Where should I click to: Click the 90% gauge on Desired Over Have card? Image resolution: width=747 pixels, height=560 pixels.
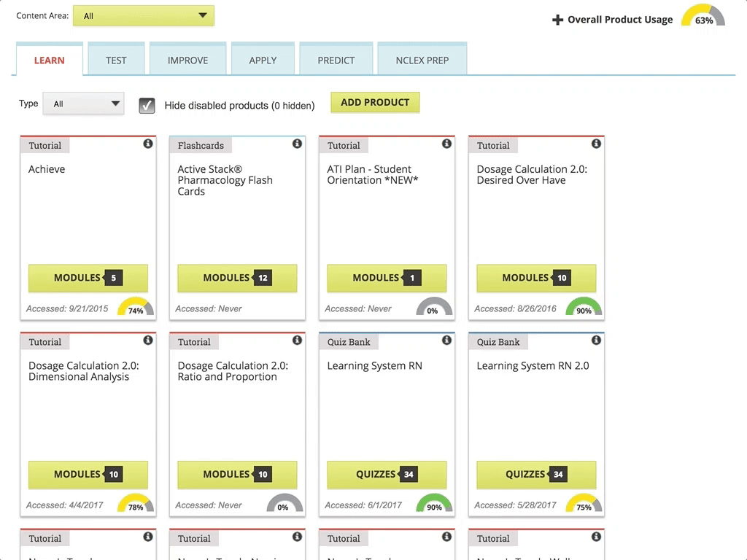click(584, 307)
